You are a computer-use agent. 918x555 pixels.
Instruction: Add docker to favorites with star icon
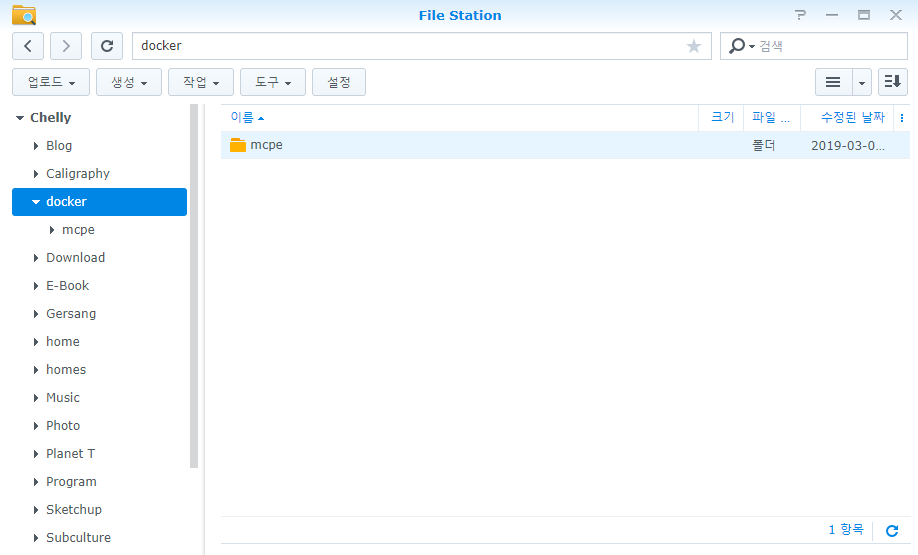point(694,46)
